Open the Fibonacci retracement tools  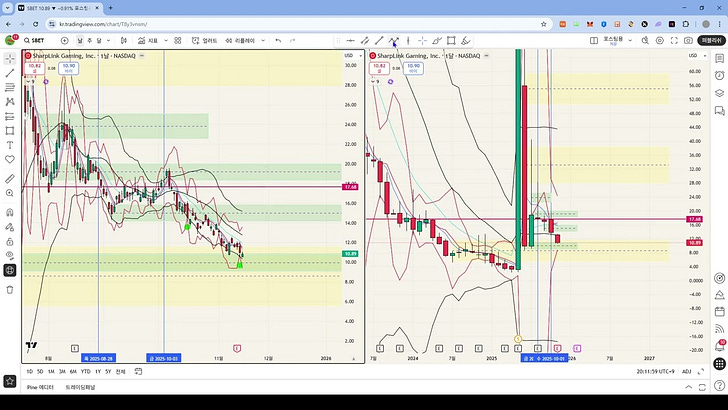coord(10,87)
